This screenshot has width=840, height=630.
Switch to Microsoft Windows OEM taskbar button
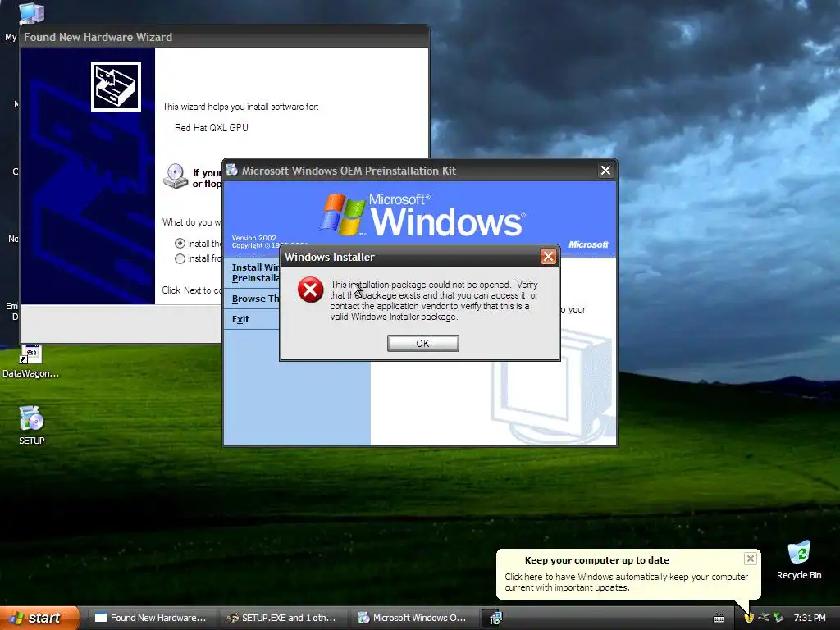click(413, 618)
